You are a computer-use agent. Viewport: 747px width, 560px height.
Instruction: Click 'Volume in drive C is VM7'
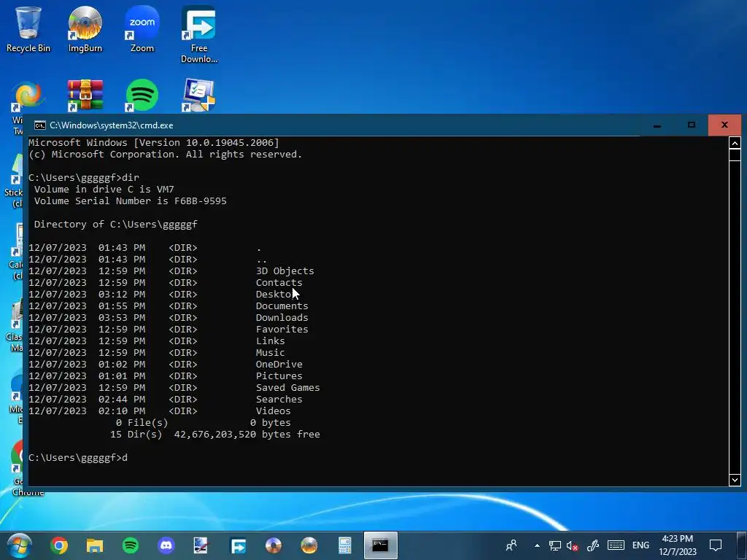click(104, 189)
